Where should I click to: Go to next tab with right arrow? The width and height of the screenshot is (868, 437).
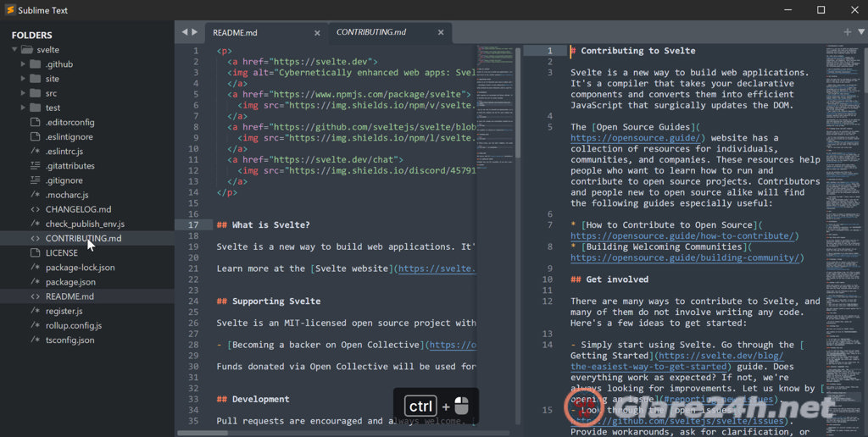194,32
